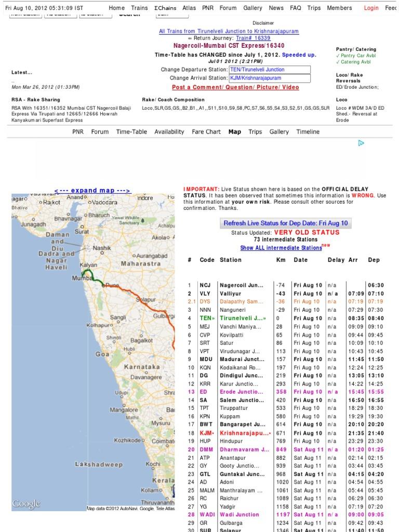Click the Login link
Screen dimensions: 399x532
point(371,8)
